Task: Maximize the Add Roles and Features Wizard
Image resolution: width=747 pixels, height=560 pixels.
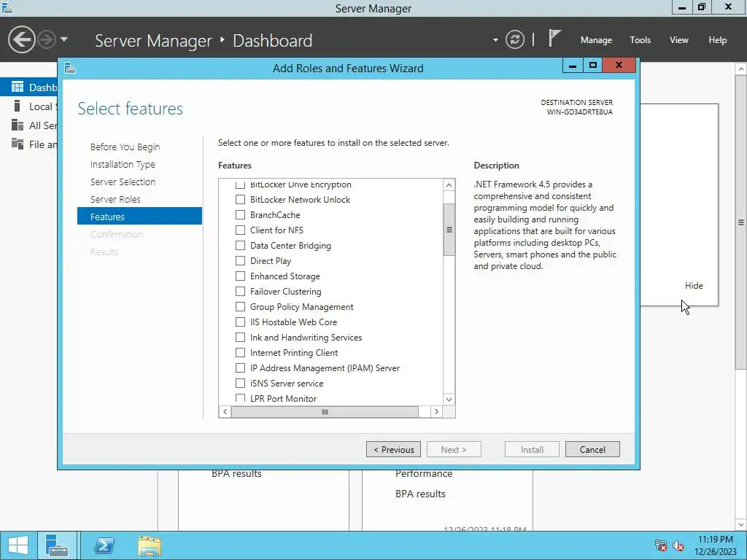Action: click(x=592, y=65)
